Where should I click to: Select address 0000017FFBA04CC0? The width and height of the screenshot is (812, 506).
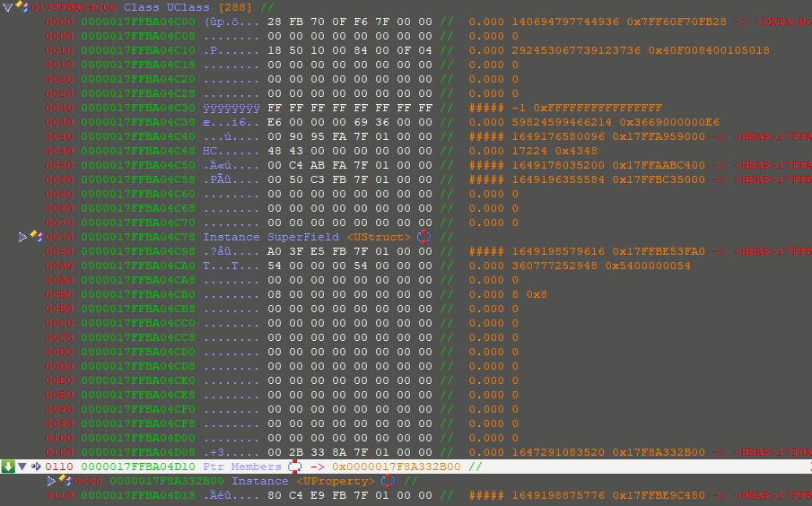pos(138,323)
